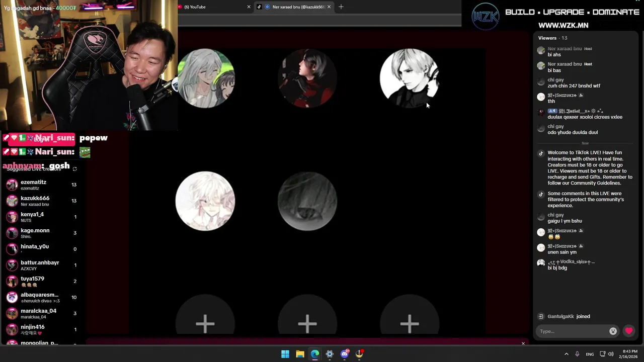Image resolution: width=644 pixels, height=362 pixels.
Task: Open the red-badged app on taskbar
Action: pyautogui.click(x=359, y=354)
